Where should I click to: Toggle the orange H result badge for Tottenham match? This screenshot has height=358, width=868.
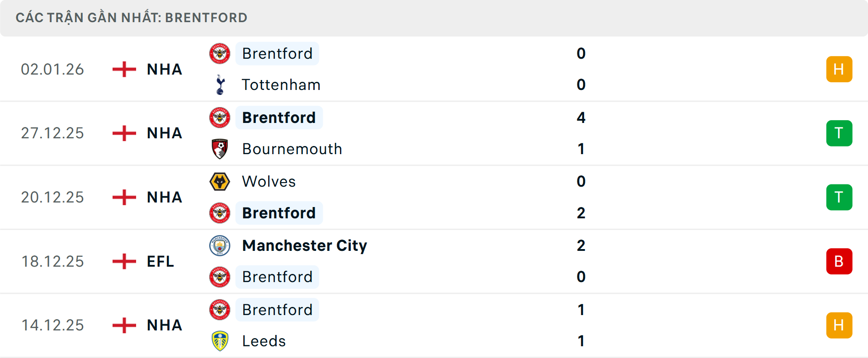coord(839,69)
